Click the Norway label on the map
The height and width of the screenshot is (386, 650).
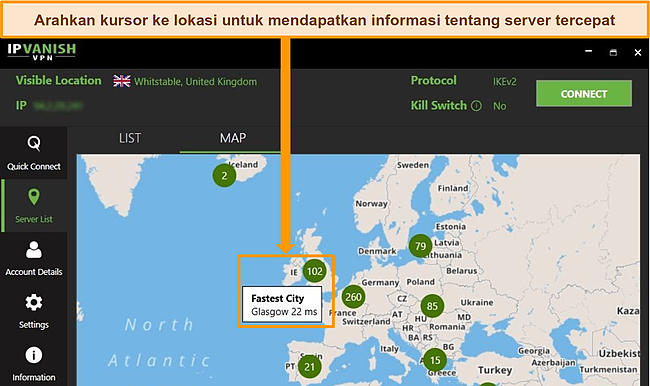(x=371, y=204)
